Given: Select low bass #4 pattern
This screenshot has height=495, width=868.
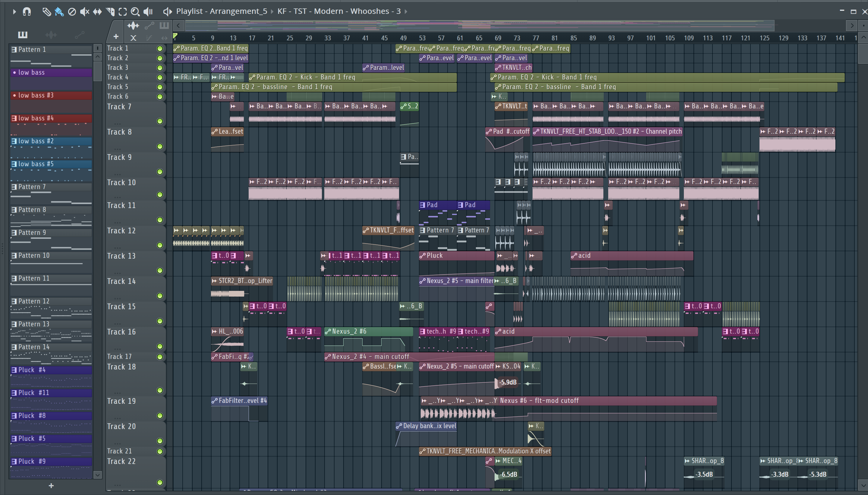Looking at the screenshot, I should point(51,125).
